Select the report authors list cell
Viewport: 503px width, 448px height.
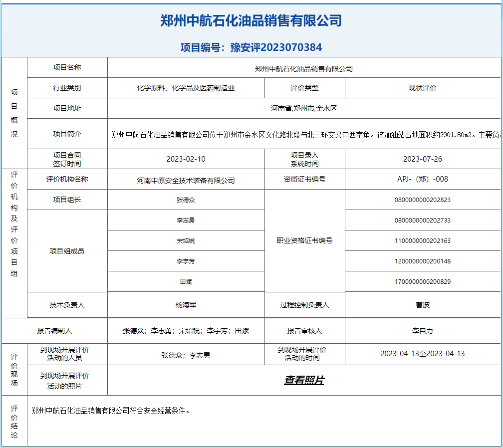[x=186, y=331]
